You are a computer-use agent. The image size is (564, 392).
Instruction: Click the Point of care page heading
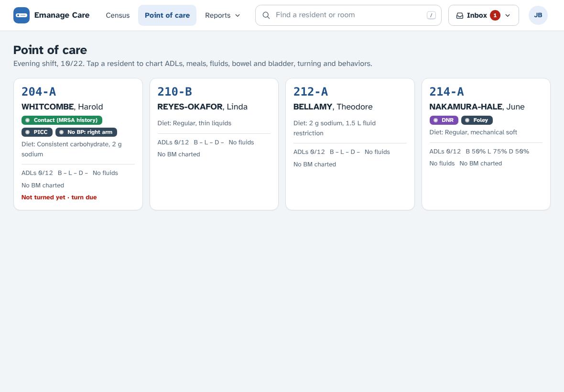pos(50,50)
